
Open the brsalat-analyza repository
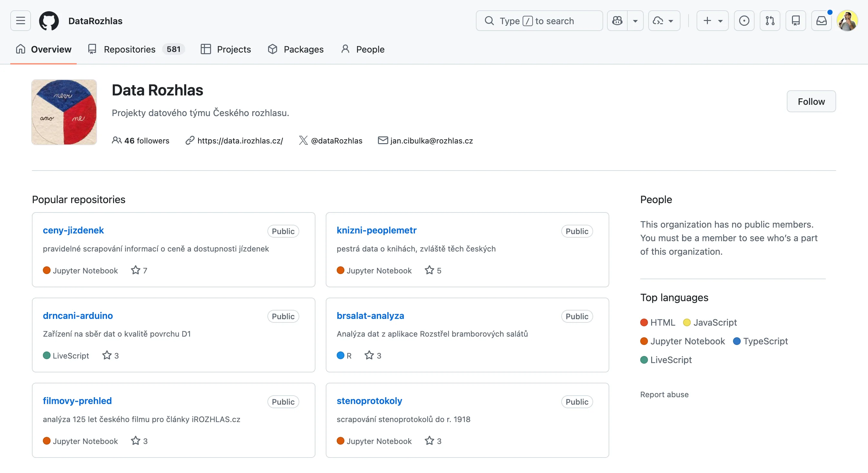[x=370, y=316]
